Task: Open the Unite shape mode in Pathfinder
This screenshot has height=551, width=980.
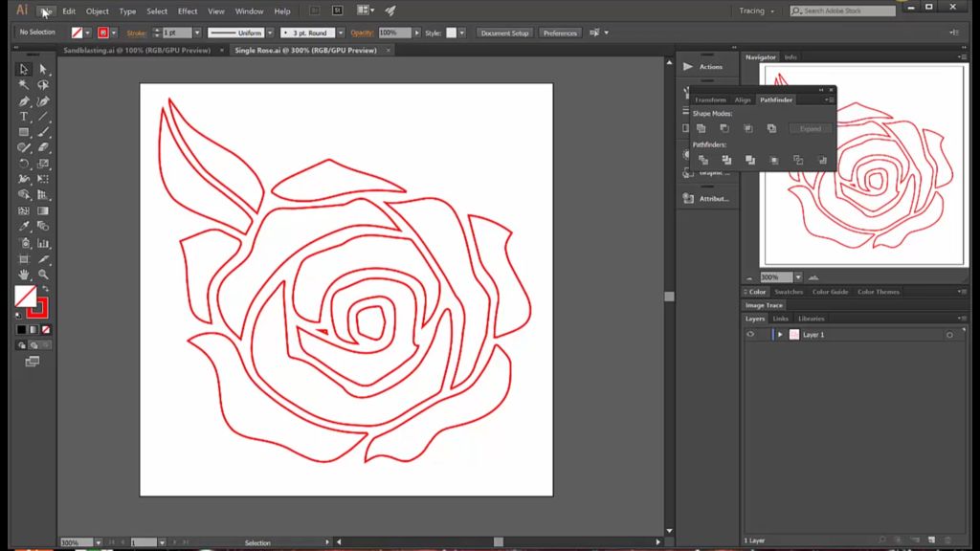Action: 702,127
